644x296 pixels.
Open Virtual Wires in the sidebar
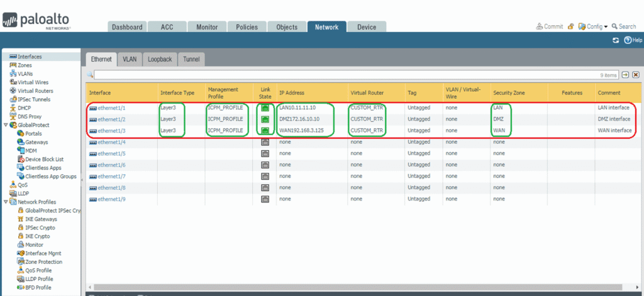click(x=33, y=82)
